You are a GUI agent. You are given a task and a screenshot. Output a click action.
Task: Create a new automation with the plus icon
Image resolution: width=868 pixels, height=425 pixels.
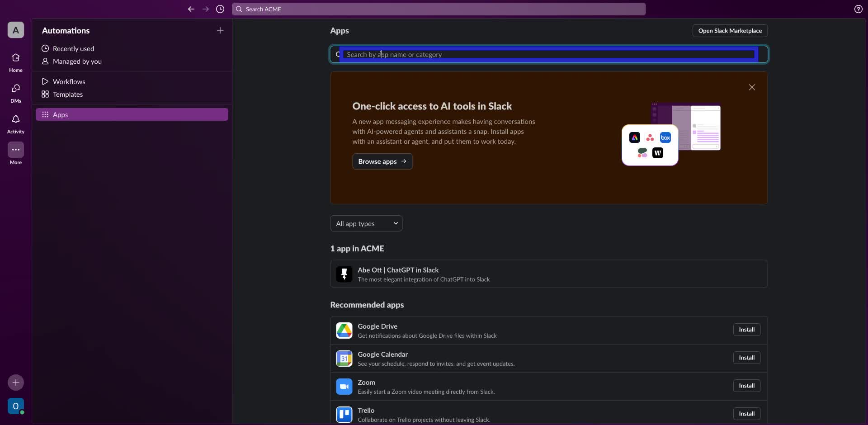pos(220,30)
